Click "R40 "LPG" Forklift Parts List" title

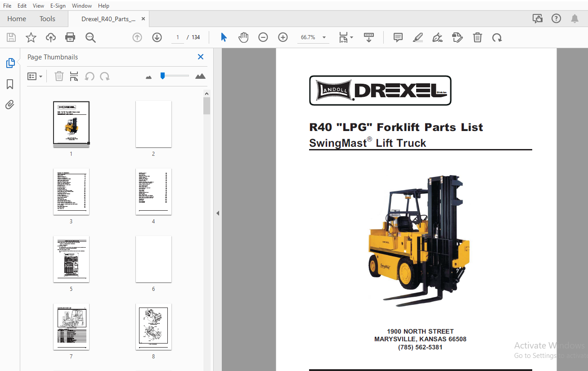[x=396, y=127]
